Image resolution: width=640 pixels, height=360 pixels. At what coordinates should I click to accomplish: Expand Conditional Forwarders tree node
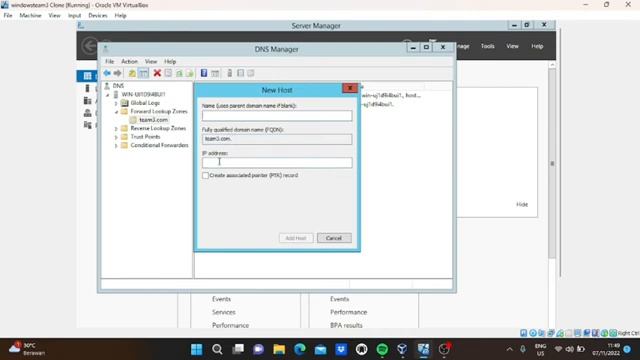tap(116, 146)
